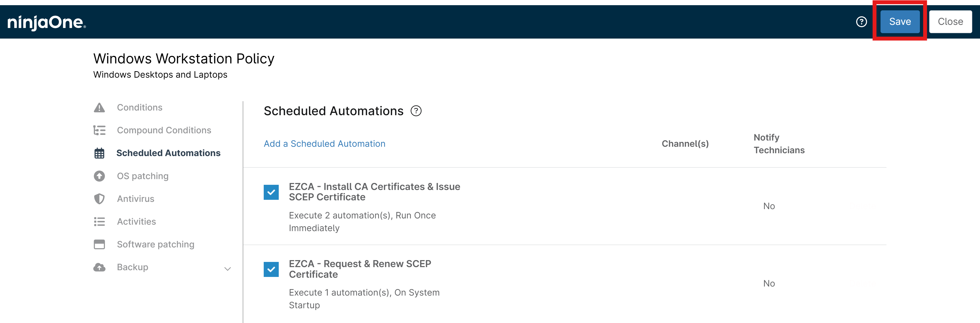Click the Backup cloud icon

click(99, 267)
